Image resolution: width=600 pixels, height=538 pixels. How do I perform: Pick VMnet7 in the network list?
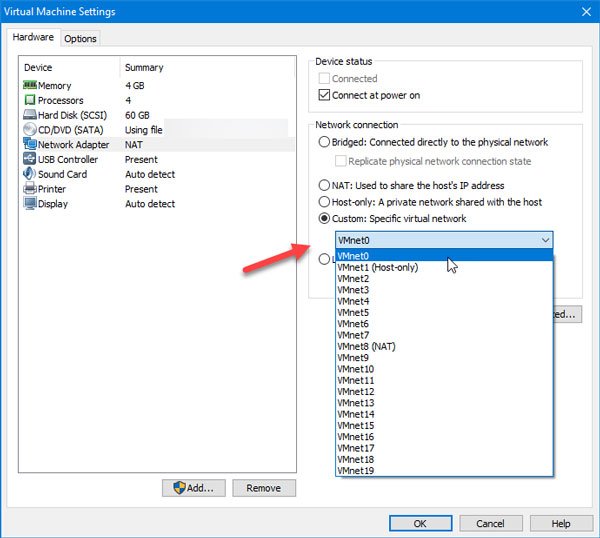coord(444,335)
